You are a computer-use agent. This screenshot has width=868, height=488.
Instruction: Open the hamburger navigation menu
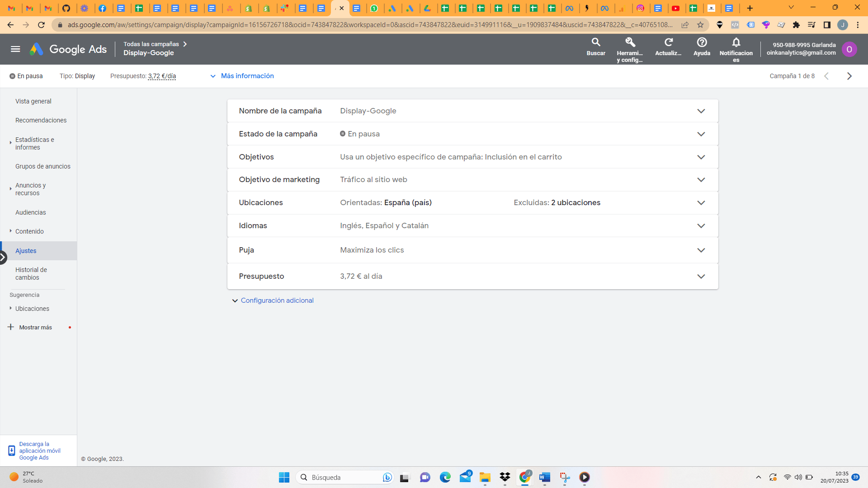click(x=15, y=49)
